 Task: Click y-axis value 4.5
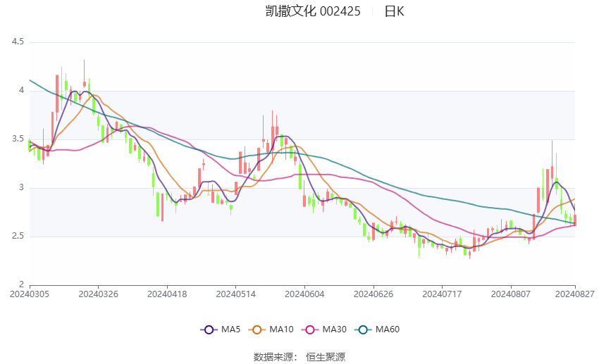18,42
